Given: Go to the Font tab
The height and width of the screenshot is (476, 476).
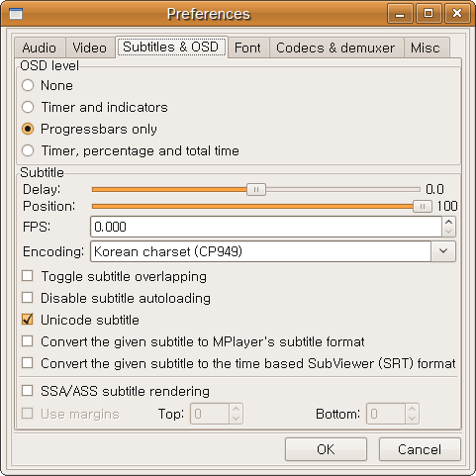Looking at the screenshot, I should (247, 48).
